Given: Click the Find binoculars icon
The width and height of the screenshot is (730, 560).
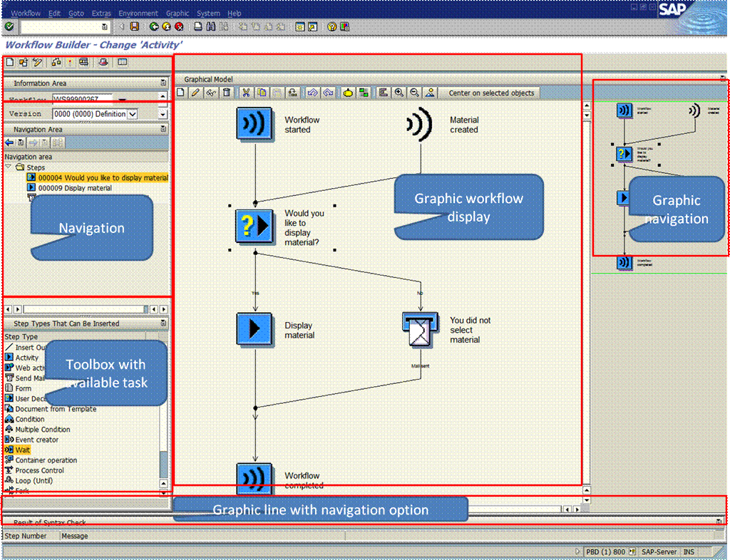Looking at the screenshot, I should tap(211, 26).
